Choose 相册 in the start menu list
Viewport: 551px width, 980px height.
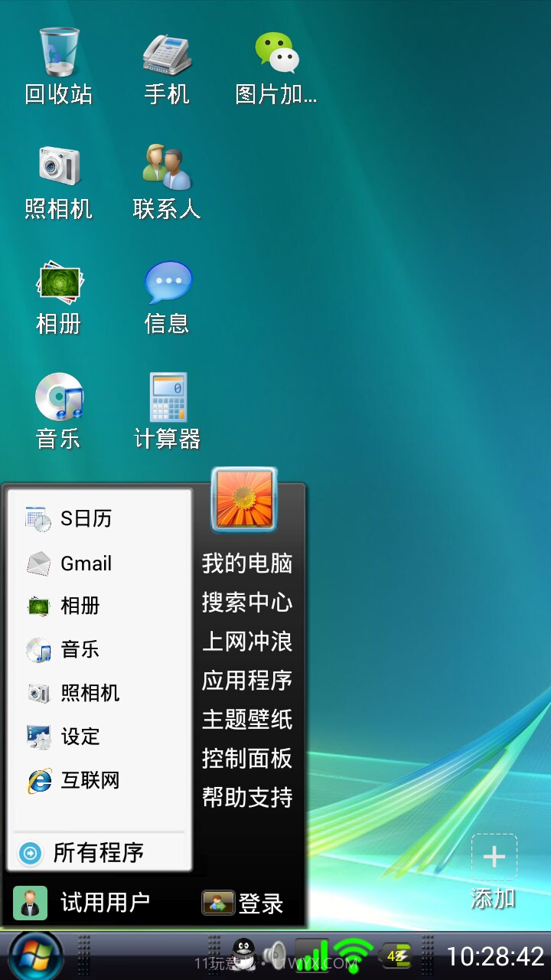(x=99, y=606)
